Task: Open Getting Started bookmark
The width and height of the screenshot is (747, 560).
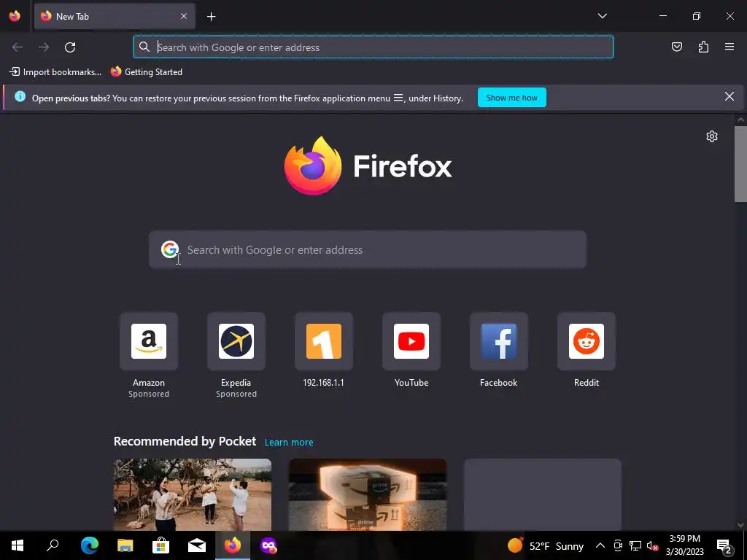Action: click(146, 72)
